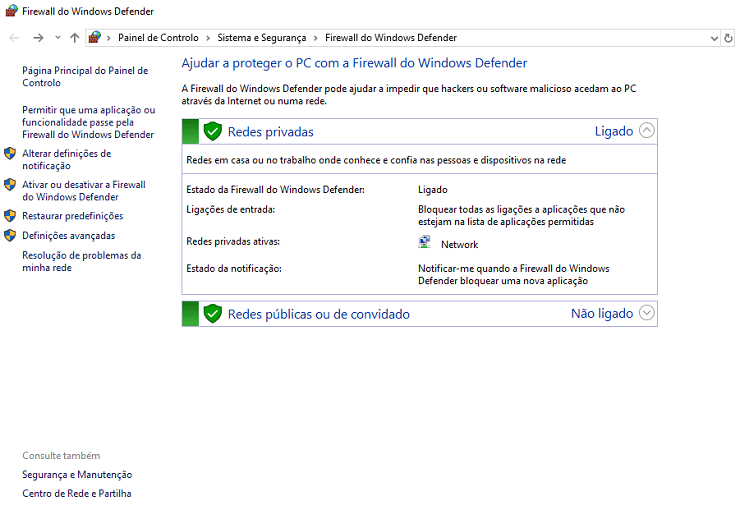
Task: Open Ativar ou desativar a Firewall link
Action: [x=84, y=191]
